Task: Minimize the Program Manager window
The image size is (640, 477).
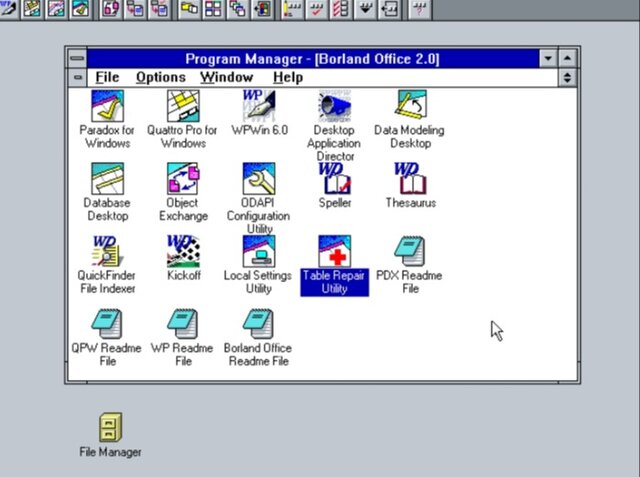Action: 548,58
